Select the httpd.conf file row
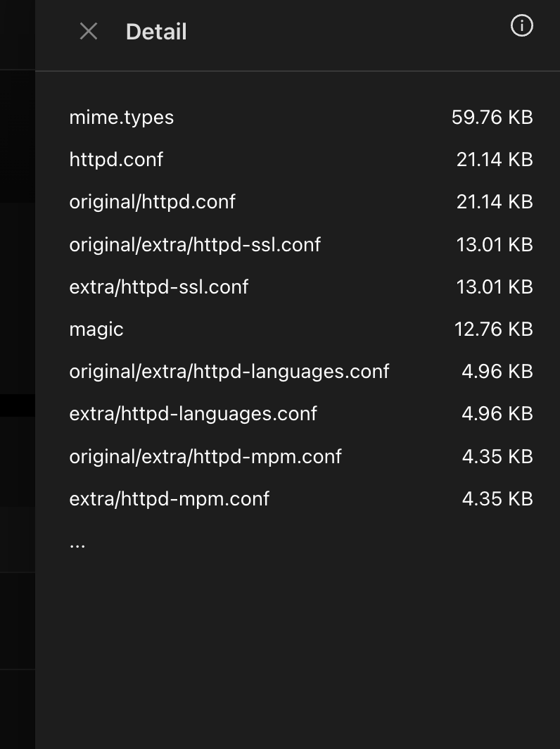 [x=301, y=160]
